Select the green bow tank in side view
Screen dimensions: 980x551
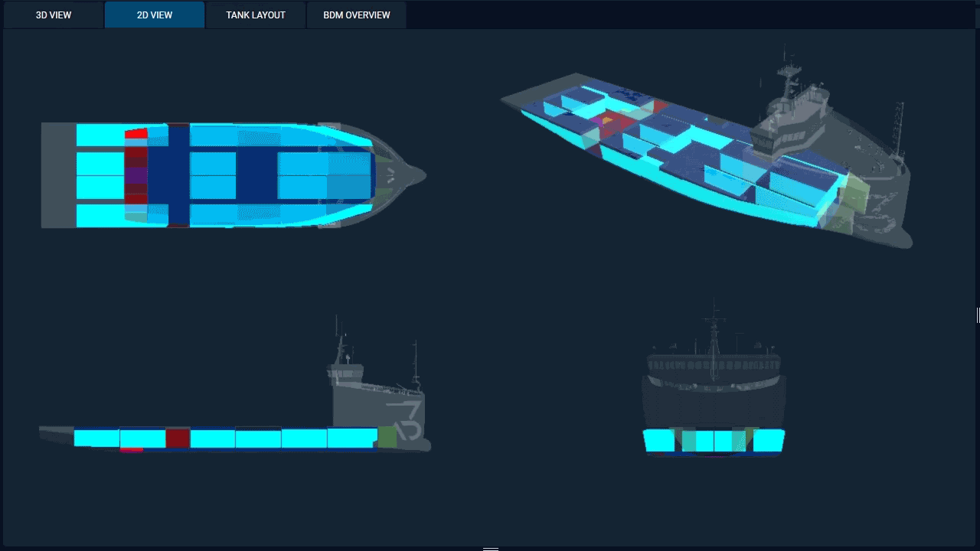(x=387, y=437)
